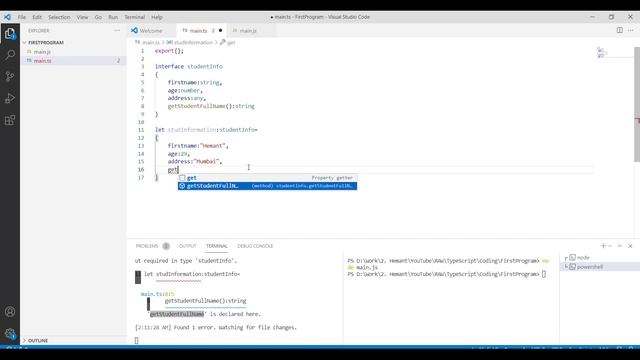This screenshot has height=360, width=640.
Task: Click Explorer panel more actions ellipsis
Action: coord(117,31)
